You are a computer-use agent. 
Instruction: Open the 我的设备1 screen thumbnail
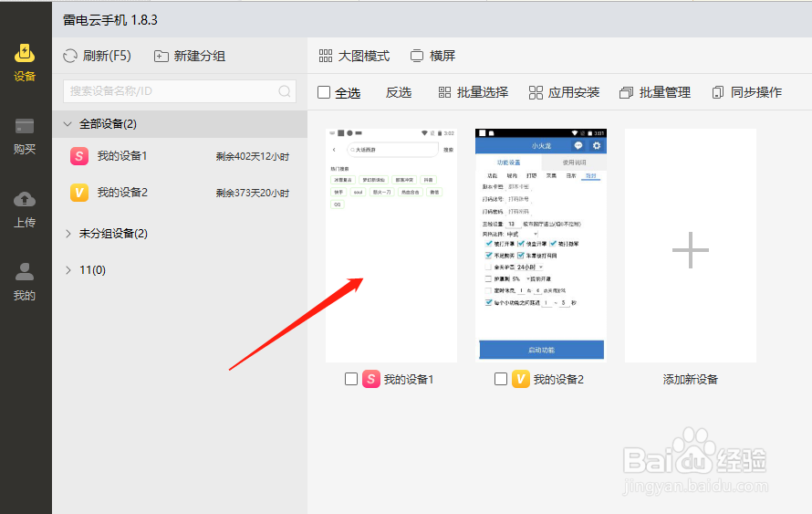(391, 245)
